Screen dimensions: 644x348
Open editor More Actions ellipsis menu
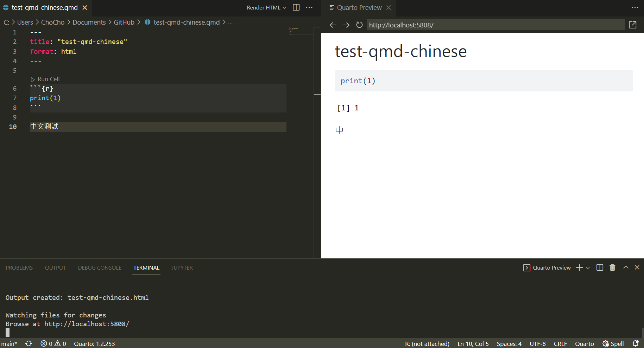[x=309, y=7]
